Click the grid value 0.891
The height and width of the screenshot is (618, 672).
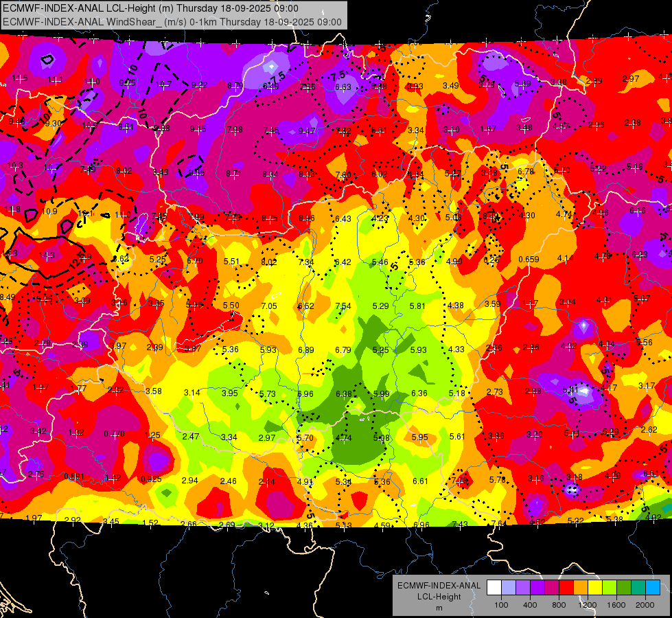point(74,477)
